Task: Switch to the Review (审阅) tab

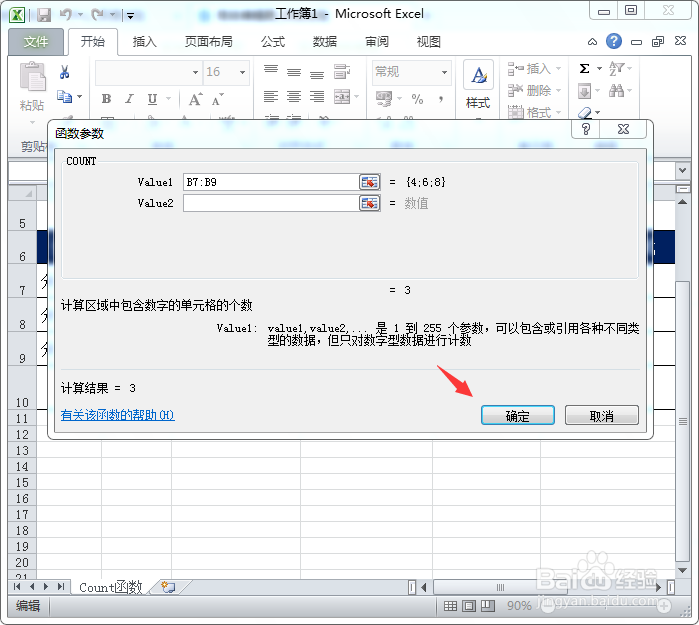Action: 377,42
